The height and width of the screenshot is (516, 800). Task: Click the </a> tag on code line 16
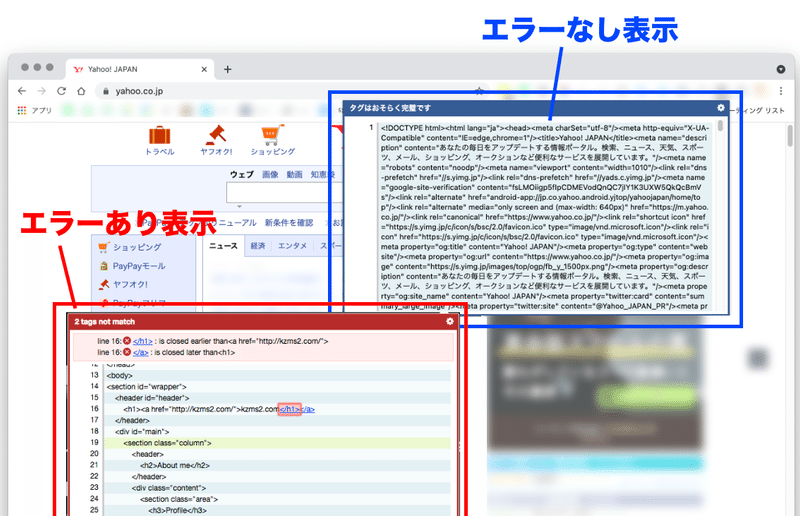point(308,409)
